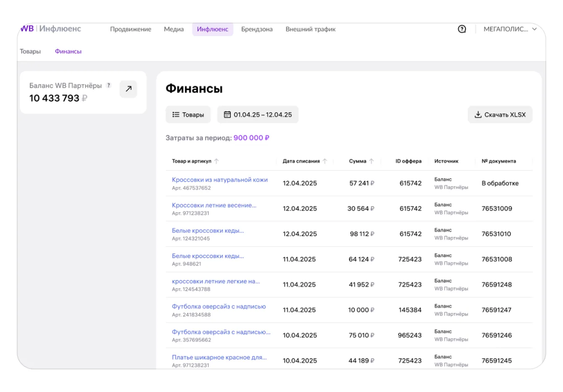This screenshot has height=392, width=563.
Task: Click the sum 64 124 ₽ cell
Action: click(362, 259)
